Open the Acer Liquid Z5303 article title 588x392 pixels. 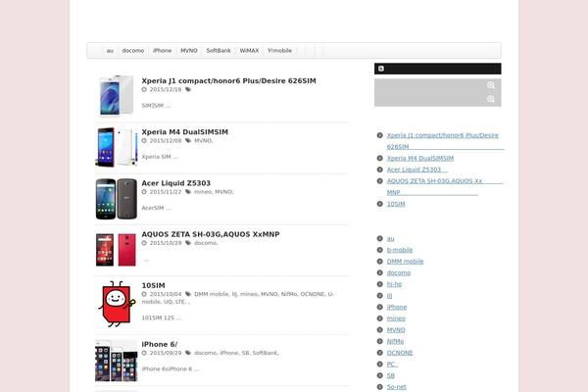(x=175, y=183)
